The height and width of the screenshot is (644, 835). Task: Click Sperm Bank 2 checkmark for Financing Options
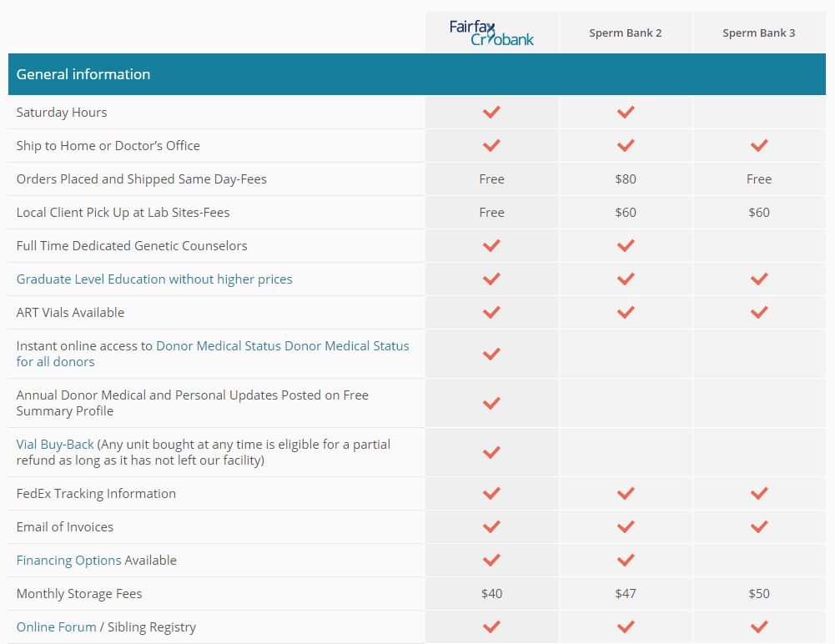(x=625, y=560)
